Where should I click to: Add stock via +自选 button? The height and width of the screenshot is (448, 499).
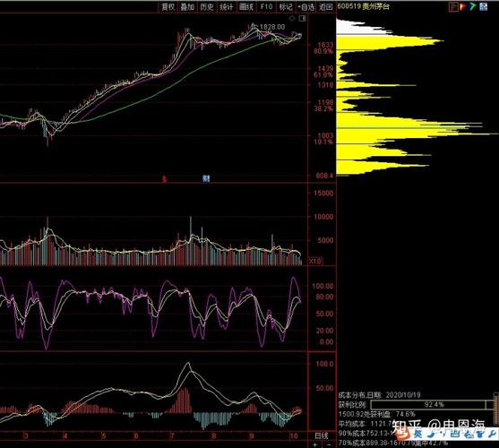[x=305, y=6]
